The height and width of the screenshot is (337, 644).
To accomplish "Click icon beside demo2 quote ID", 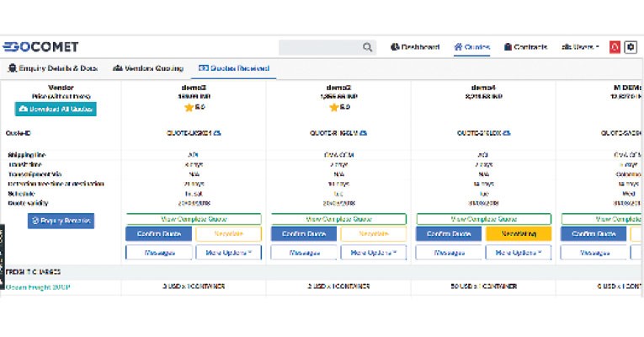I will pos(363,133).
